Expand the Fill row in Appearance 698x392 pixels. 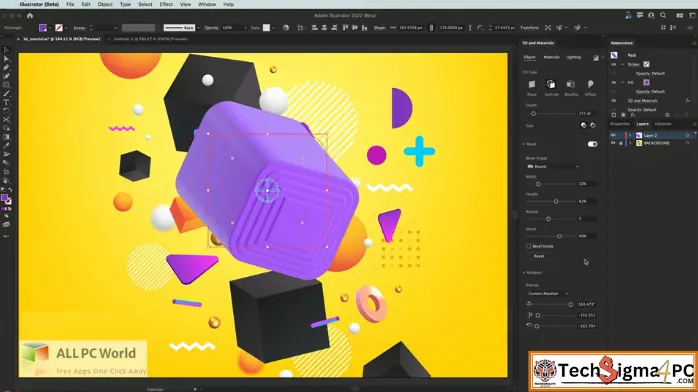(622, 82)
